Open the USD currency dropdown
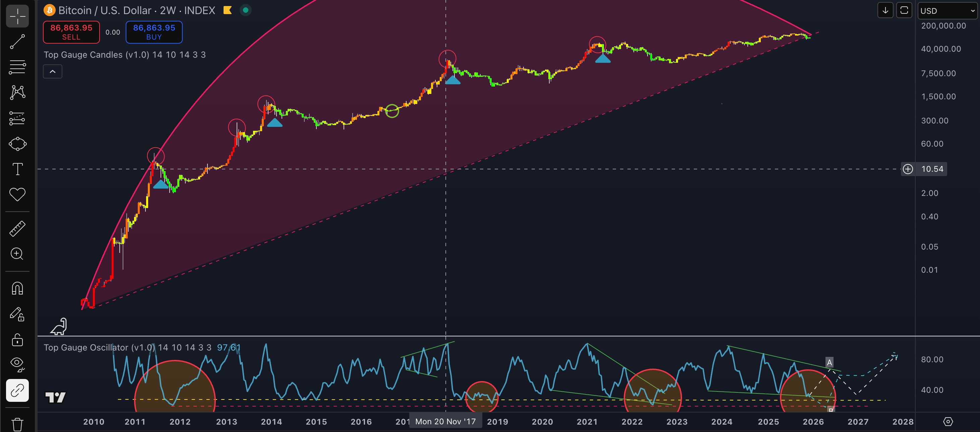This screenshot has height=432, width=980. coord(946,11)
